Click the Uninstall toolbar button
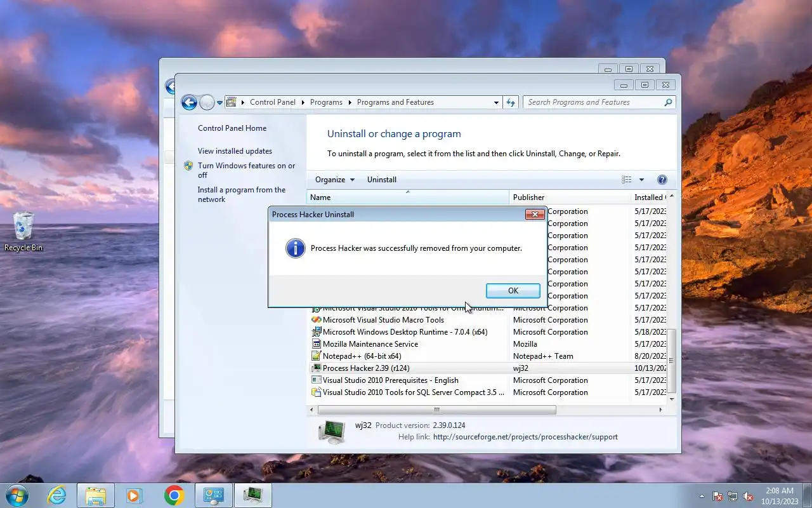Screen dimensions: 812x508 pos(382,180)
